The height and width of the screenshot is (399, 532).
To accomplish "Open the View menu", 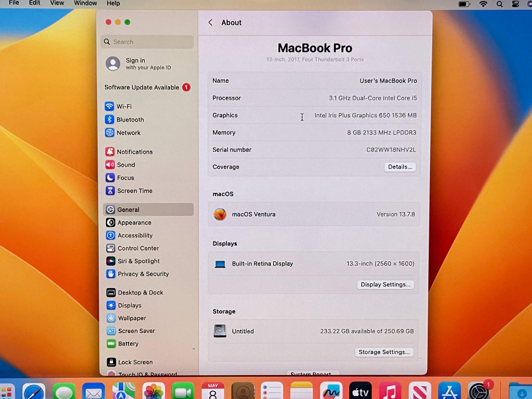I will 57,3.
